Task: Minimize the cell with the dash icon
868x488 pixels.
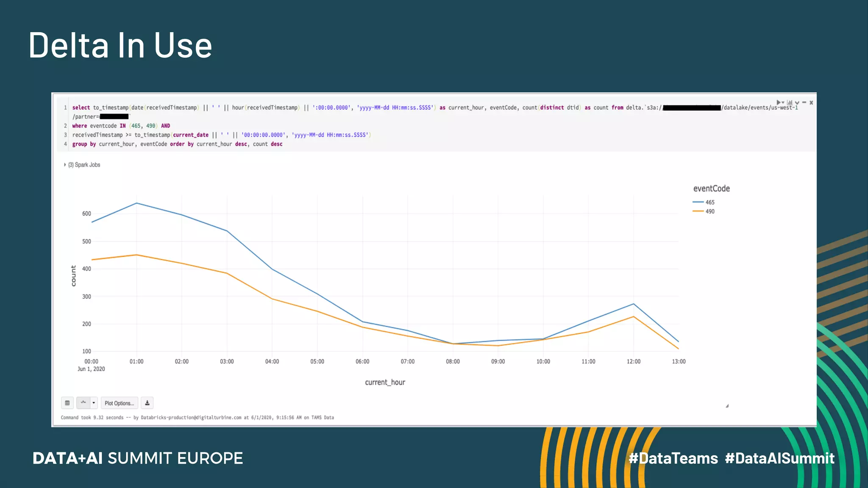Action: click(x=804, y=103)
